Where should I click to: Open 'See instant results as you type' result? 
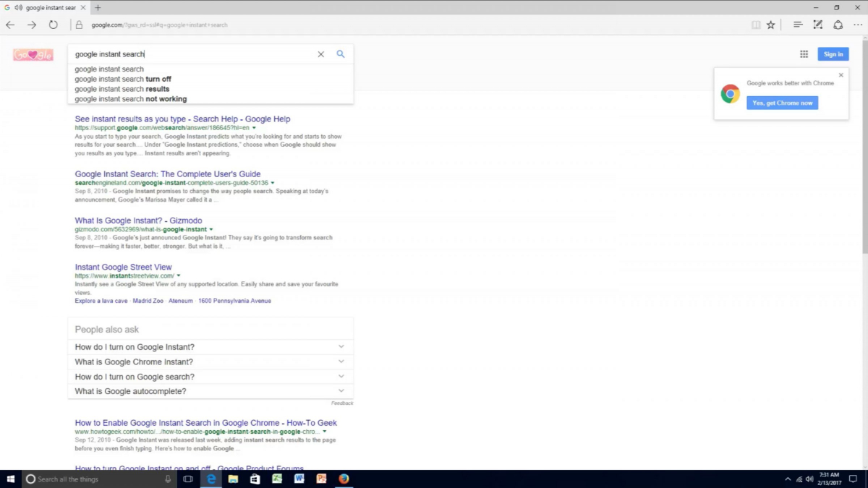(x=182, y=119)
